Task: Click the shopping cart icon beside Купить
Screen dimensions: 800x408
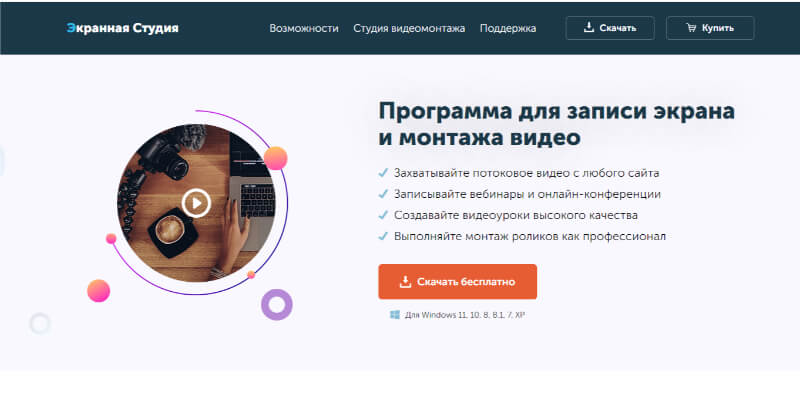Action: tap(691, 28)
